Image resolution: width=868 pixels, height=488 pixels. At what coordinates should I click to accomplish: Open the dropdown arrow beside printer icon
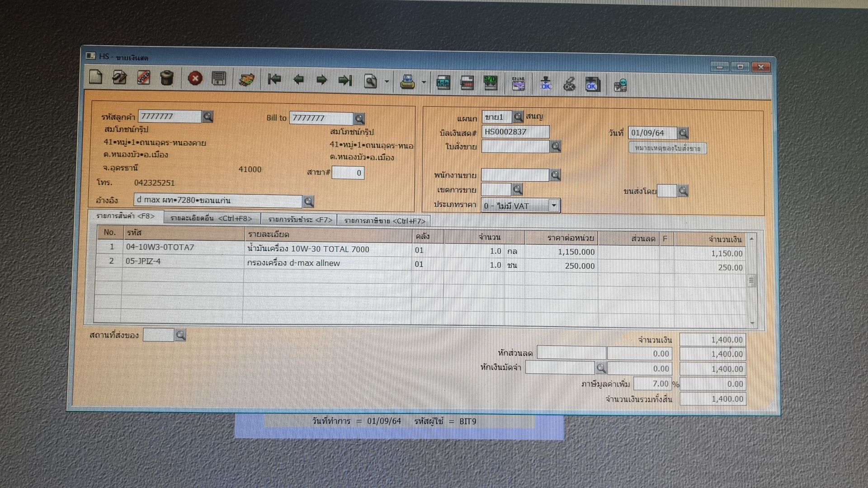click(424, 82)
